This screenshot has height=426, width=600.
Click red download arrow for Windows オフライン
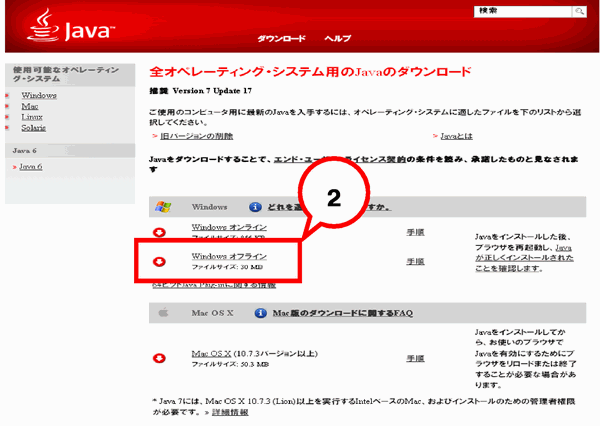(159, 261)
